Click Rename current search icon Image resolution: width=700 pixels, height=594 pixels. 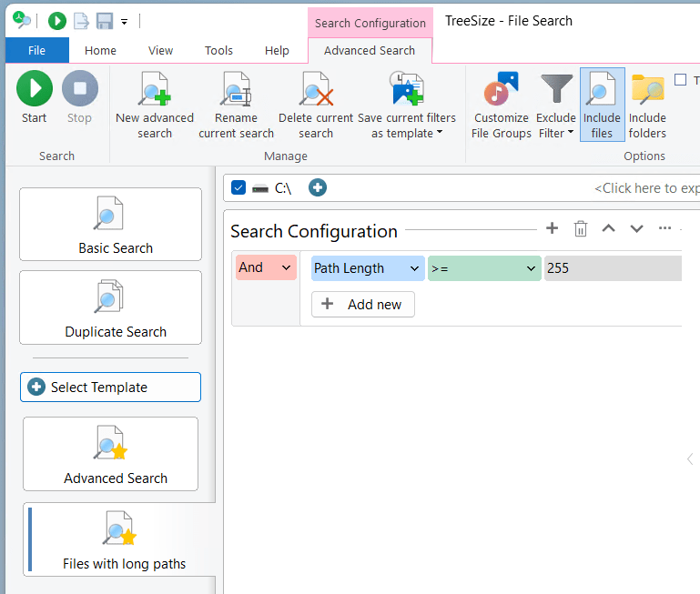pos(236,90)
